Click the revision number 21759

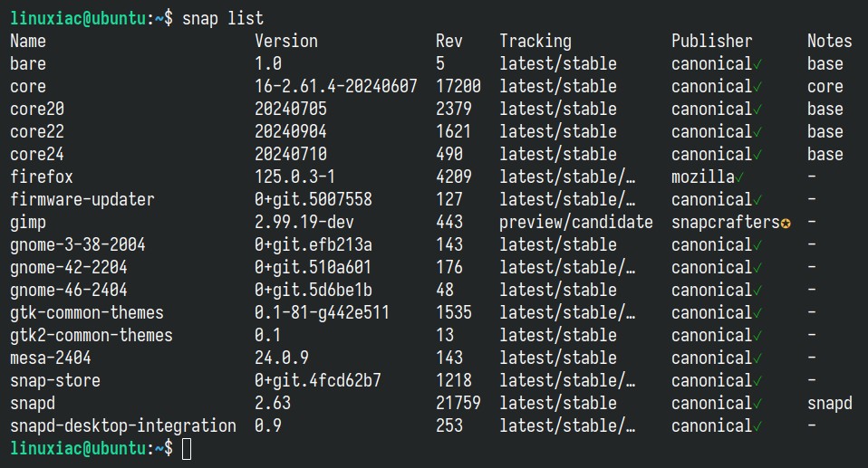pyautogui.click(x=458, y=403)
